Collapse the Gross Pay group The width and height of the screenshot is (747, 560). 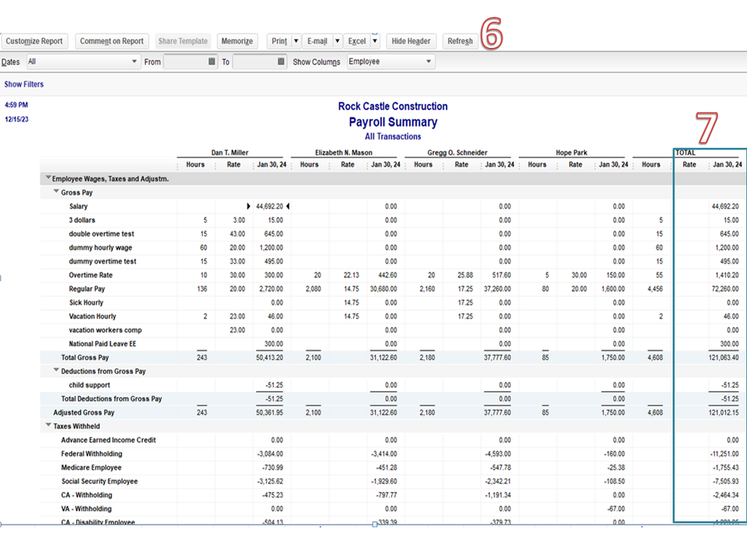[x=56, y=192]
